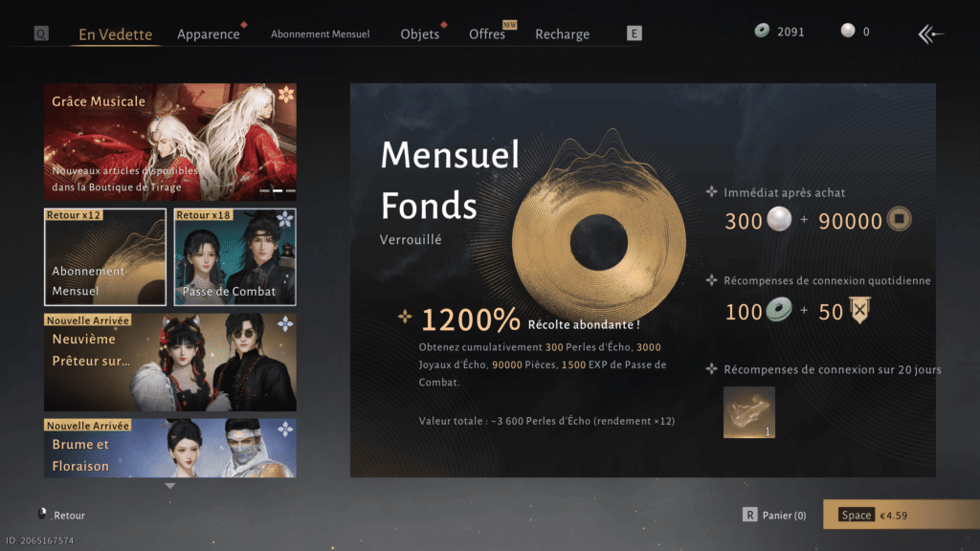Switch to the Apparence tab
The width and height of the screenshot is (980, 551).
208,34
